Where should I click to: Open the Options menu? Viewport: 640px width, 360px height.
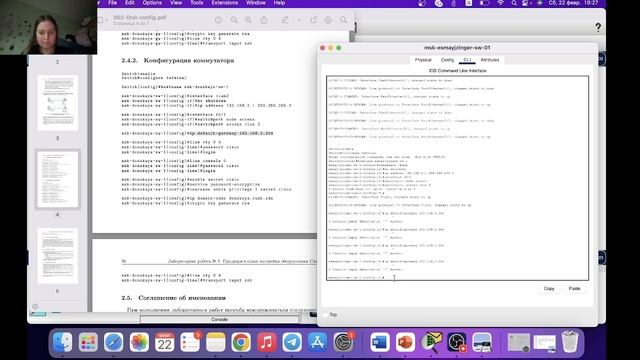tap(152, 3)
